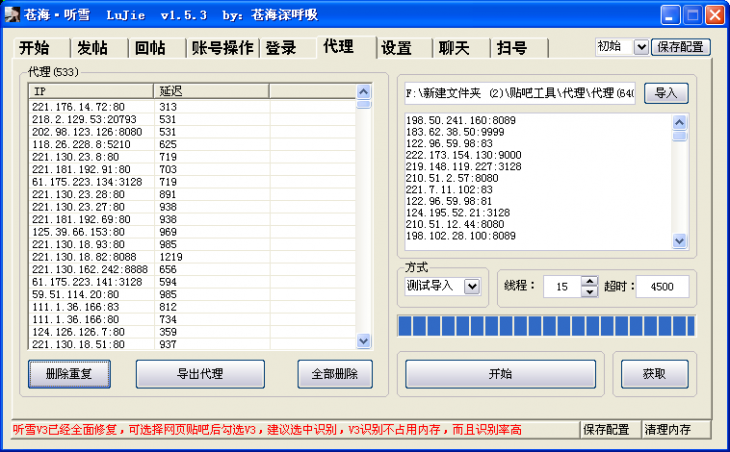The image size is (730, 452).
Task: Open the 设置 tab
Action: pyautogui.click(x=396, y=49)
